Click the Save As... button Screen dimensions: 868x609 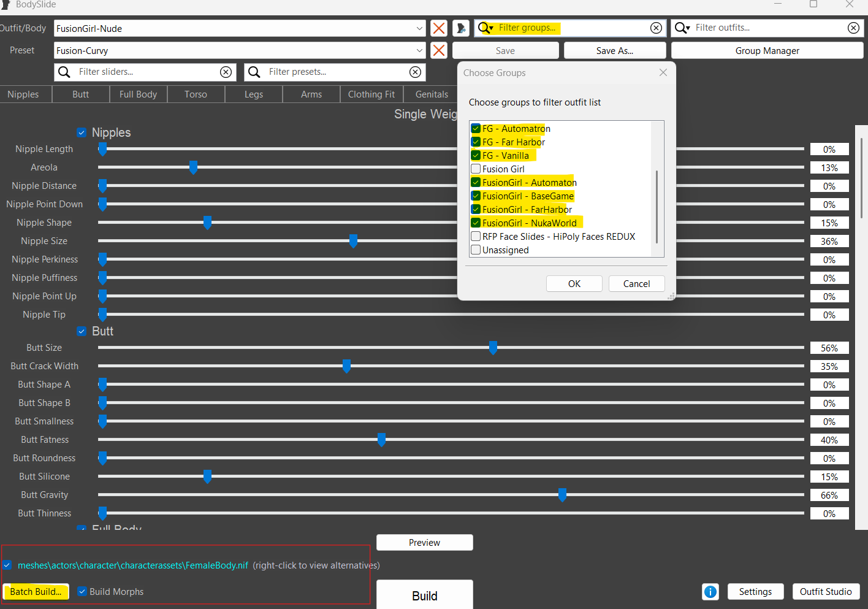[615, 51]
